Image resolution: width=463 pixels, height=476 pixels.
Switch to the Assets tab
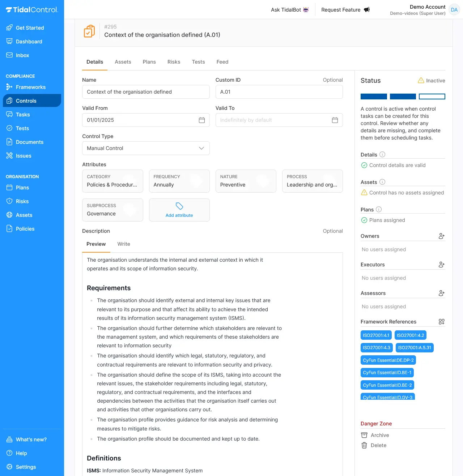(x=123, y=62)
